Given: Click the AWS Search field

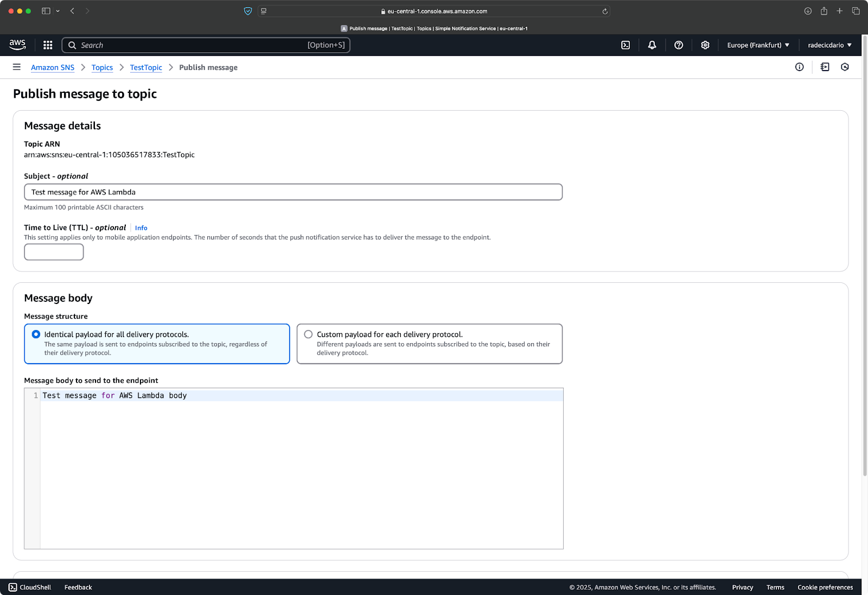Looking at the screenshot, I should pos(206,45).
